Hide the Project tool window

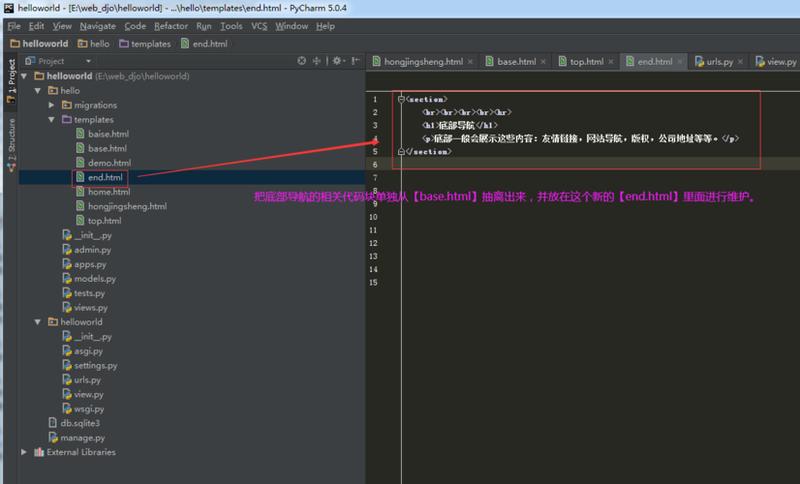pyautogui.click(x=356, y=61)
